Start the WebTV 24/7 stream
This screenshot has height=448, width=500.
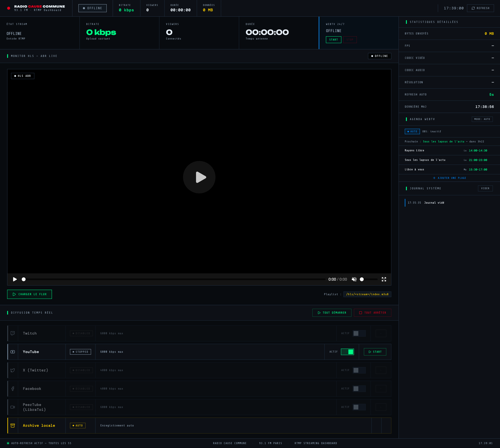click(x=333, y=40)
